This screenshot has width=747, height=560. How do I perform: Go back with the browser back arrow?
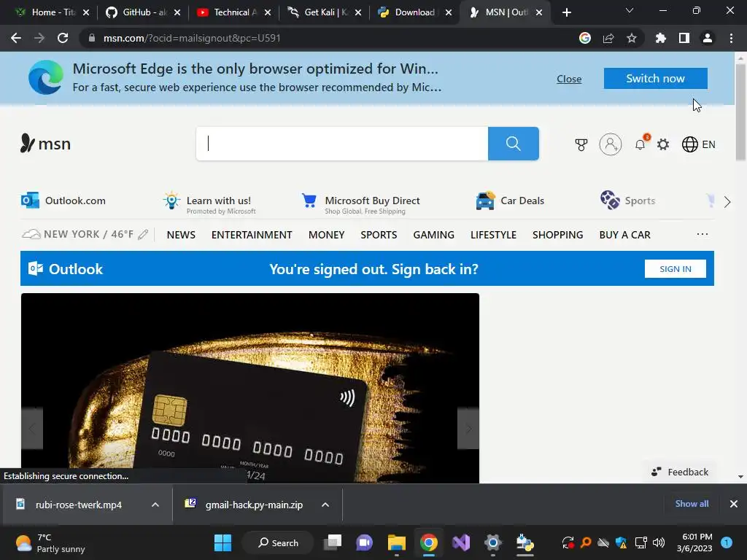point(16,38)
